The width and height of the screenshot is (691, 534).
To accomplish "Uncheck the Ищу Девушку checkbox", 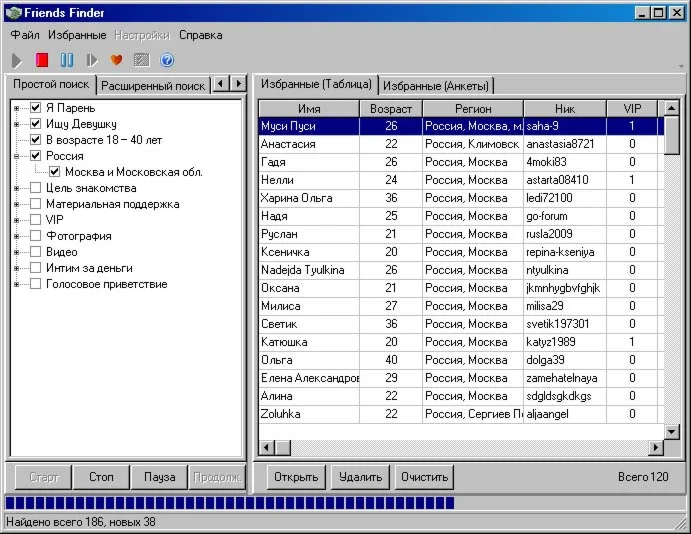I will (36, 124).
